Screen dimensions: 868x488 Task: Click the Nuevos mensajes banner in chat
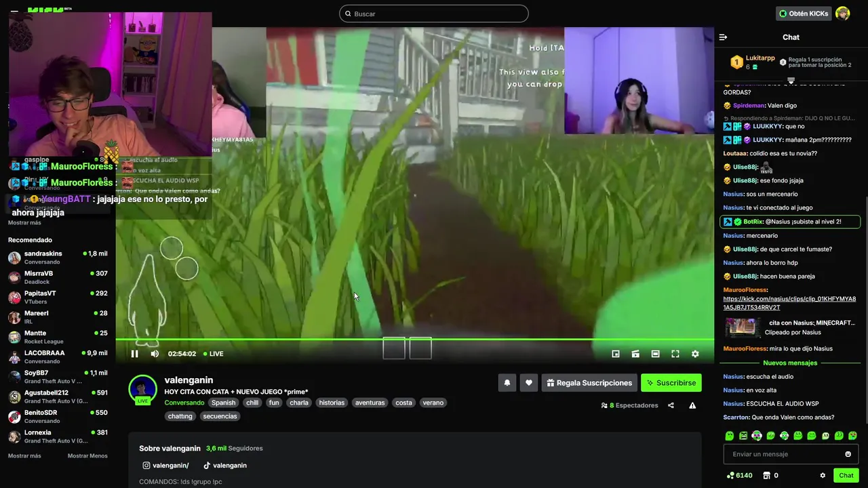tap(790, 363)
